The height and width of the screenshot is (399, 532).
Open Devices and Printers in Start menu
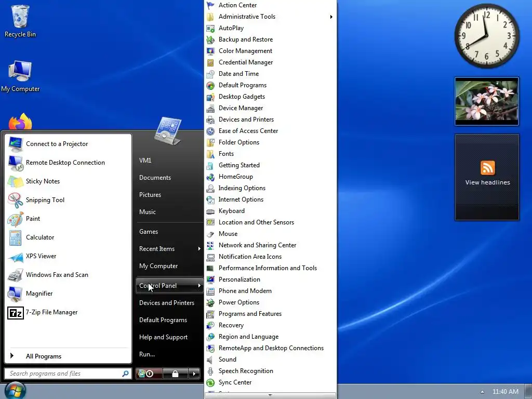point(167,303)
